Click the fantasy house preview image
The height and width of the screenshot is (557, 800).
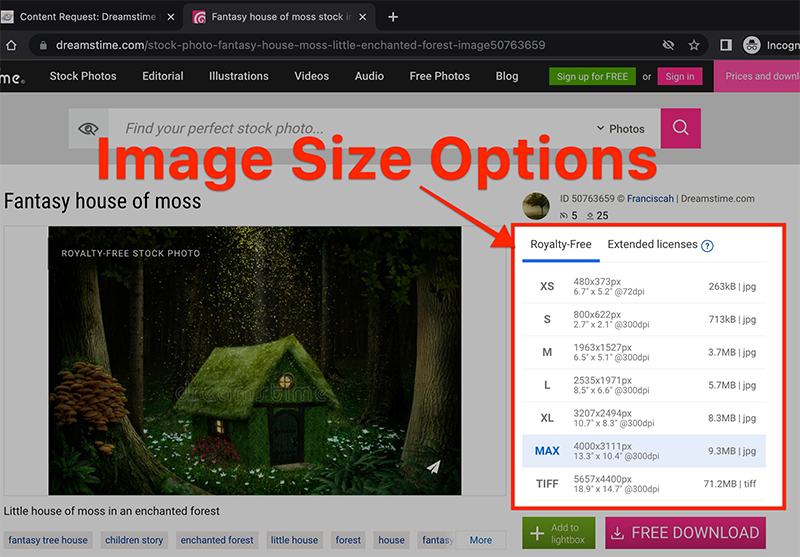255,361
